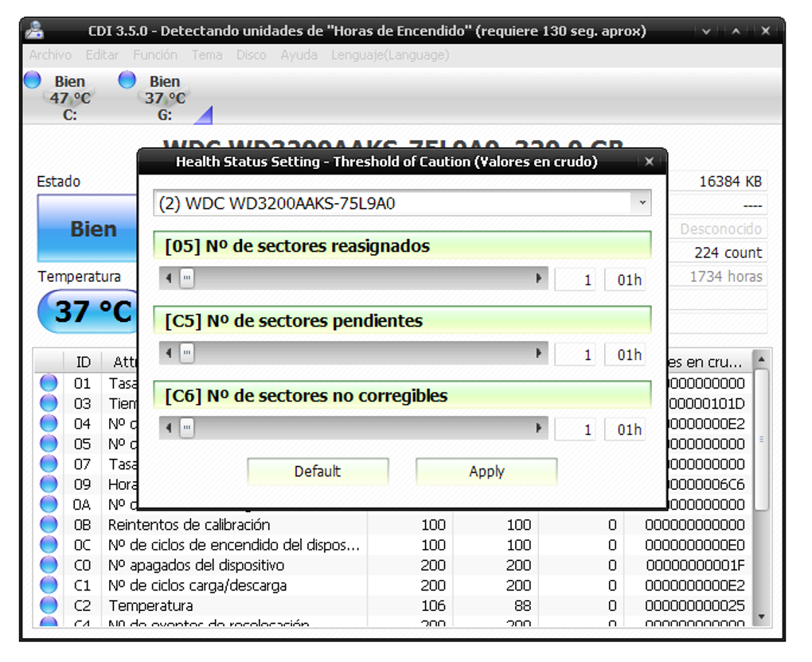Click hex value 01h for [C6] threshold
Screen dimensions: 812x662
pos(625,429)
